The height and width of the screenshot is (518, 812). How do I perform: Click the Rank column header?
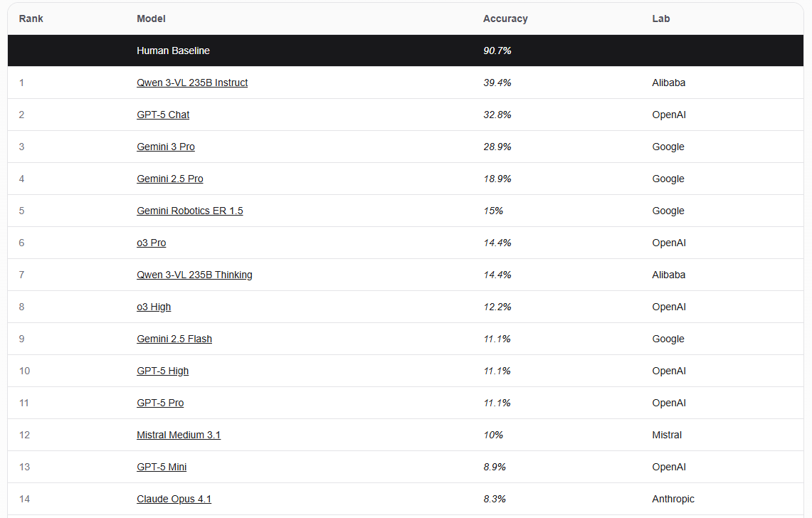pyautogui.click(x=31, y=18)
